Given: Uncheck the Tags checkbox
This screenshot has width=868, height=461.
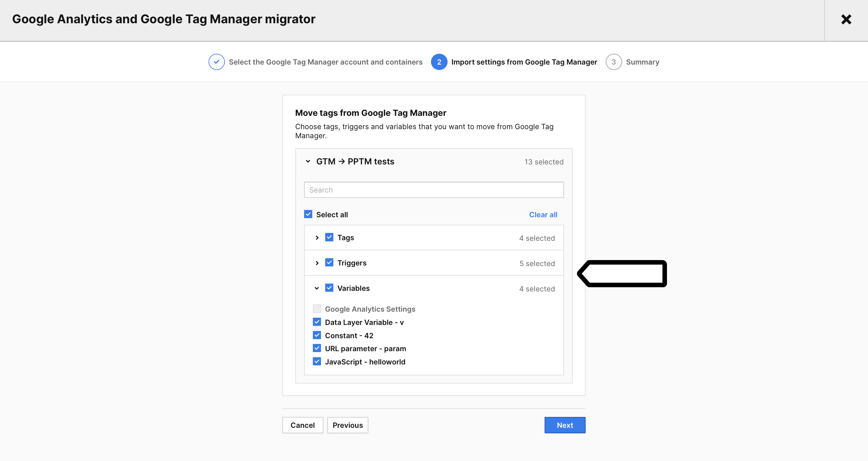Looking at the screenshot, I should [329, 237].
